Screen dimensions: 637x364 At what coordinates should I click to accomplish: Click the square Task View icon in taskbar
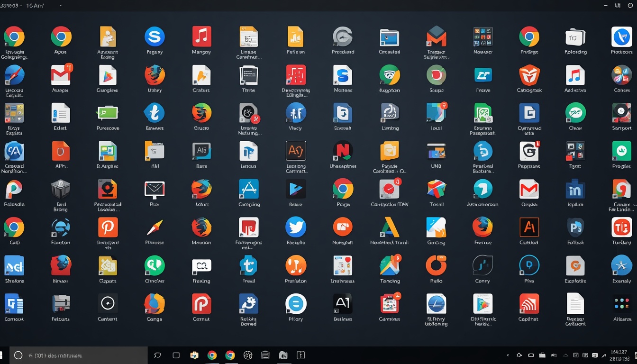[176, 355]
